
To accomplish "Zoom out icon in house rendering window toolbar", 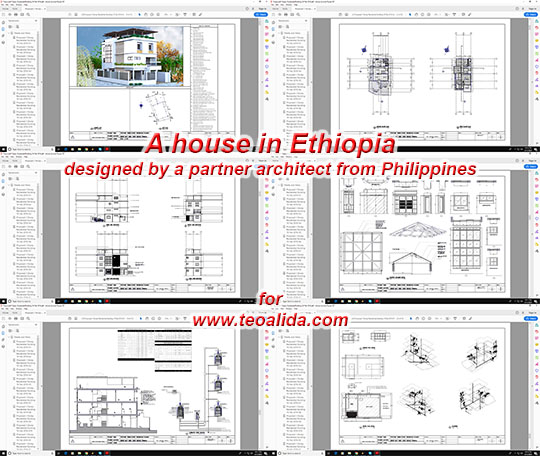I will [152, 14].
